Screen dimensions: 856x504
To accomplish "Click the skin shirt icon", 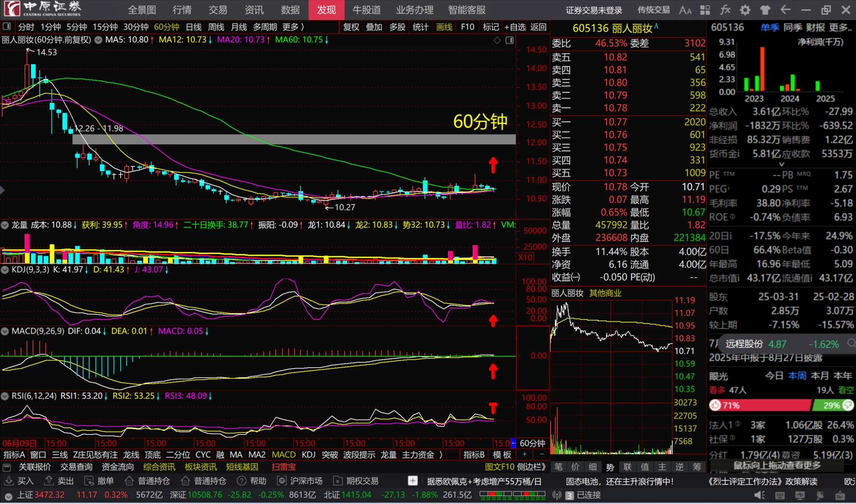I will point(765,10).
